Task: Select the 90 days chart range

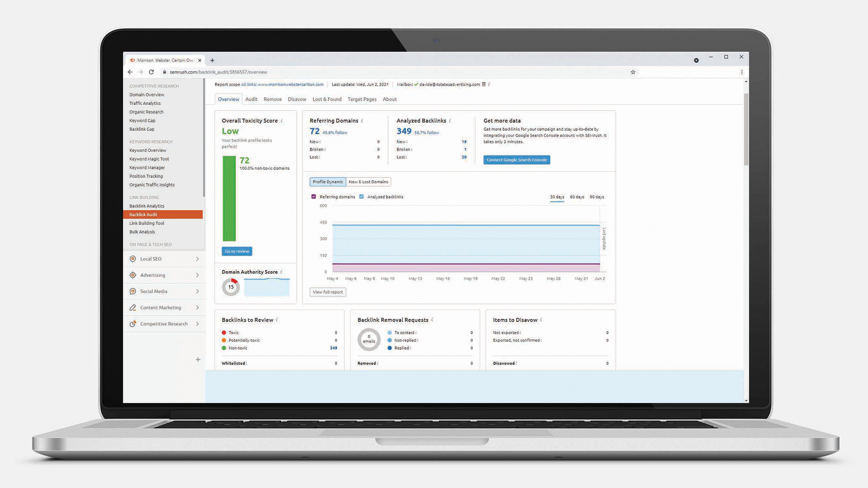Action: 597,197
